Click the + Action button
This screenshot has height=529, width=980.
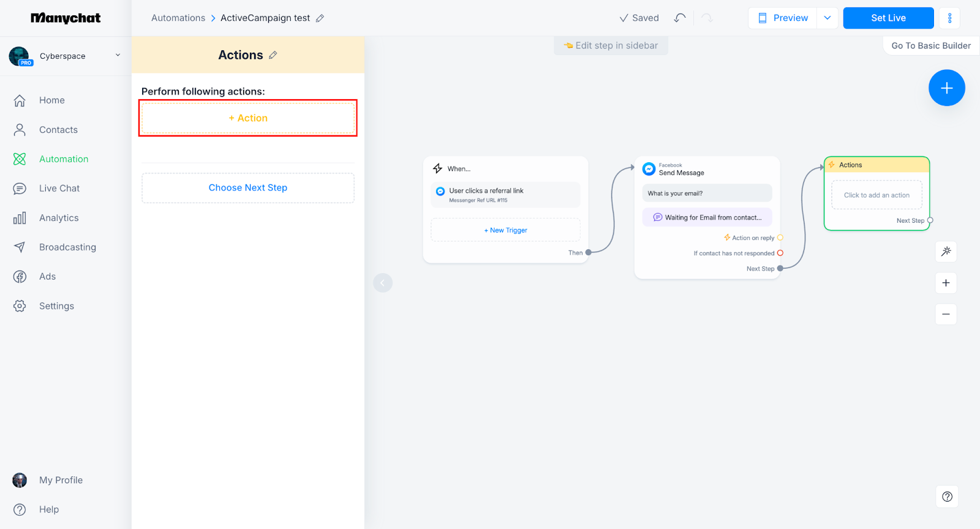click(x=248, y=118)
